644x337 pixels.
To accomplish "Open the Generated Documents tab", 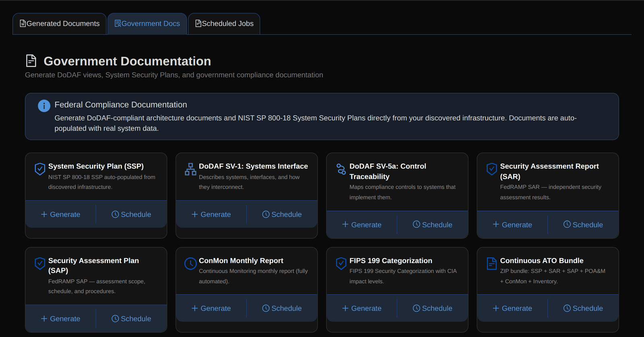I will coord(60,24).
